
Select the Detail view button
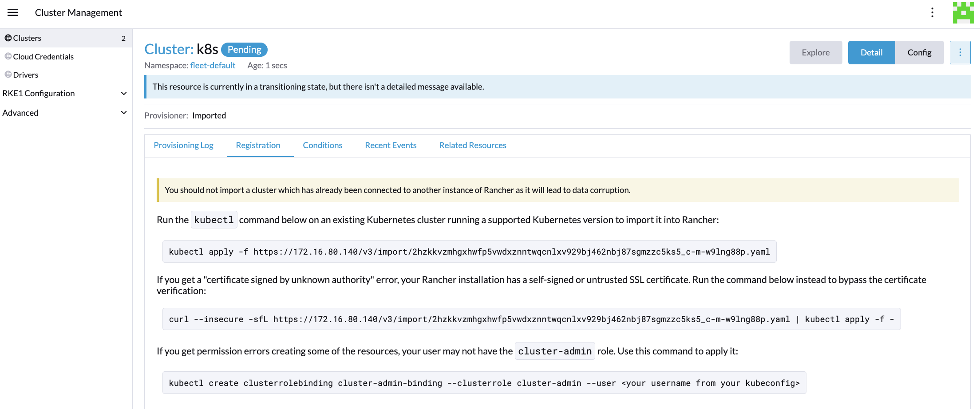point(872,52)
